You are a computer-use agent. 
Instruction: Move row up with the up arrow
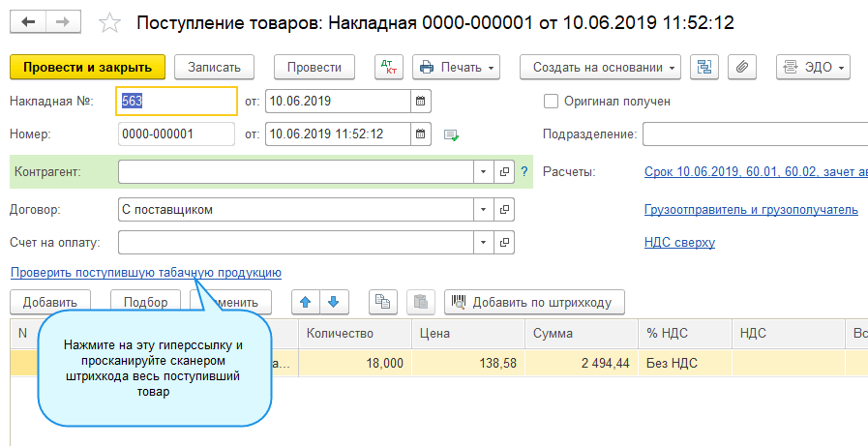pyautogui.click(x=307, y=302)
